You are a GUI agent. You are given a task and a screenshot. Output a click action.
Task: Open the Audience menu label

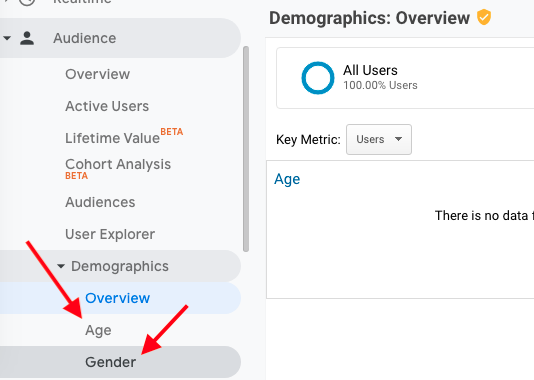tap(84, 38)
